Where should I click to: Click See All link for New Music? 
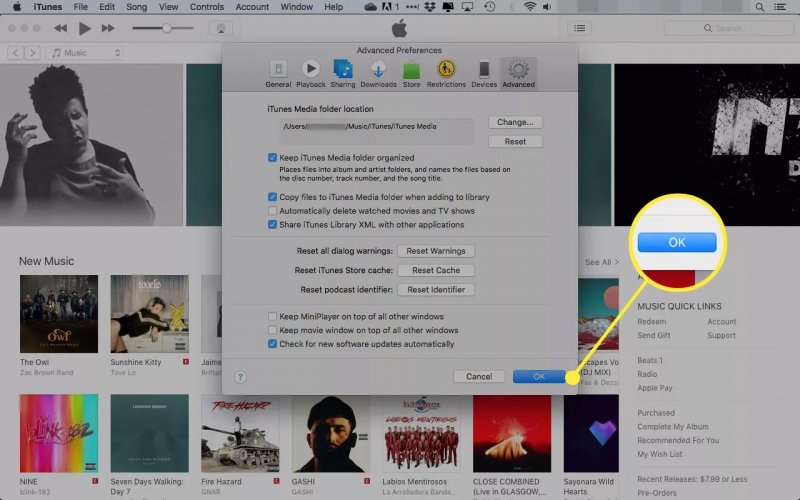click(602, 262)
